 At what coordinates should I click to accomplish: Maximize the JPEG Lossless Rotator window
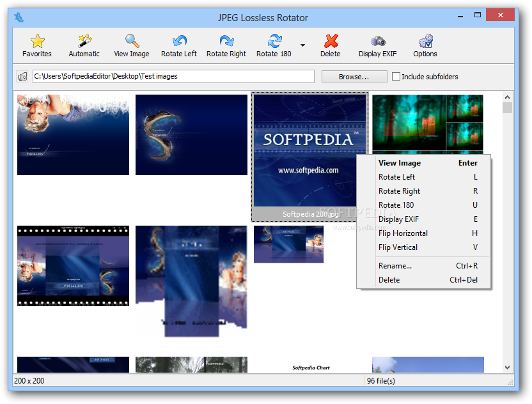click(478, 15)
